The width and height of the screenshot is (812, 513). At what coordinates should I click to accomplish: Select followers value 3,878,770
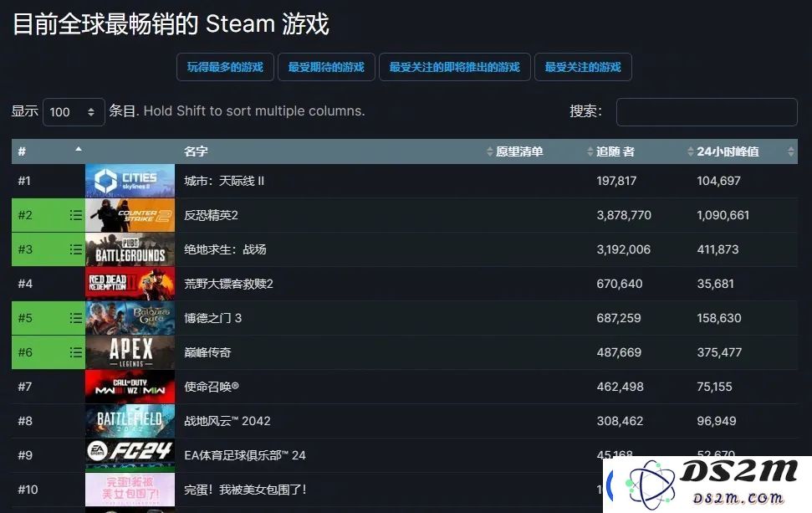(x=624, y=215)
